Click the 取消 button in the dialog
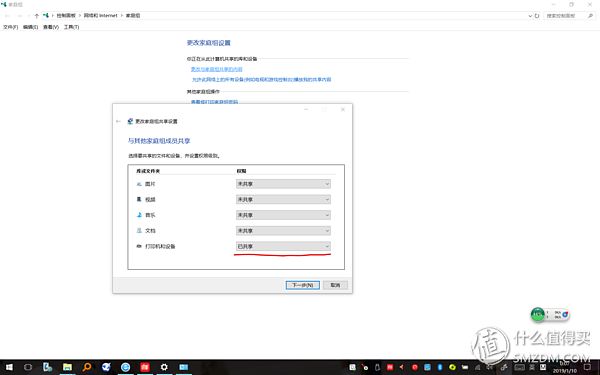 tap(335, 285)
